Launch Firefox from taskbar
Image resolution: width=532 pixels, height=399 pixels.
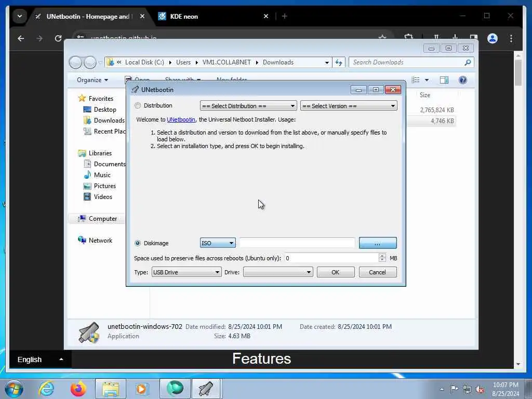(x=78, y=389)
